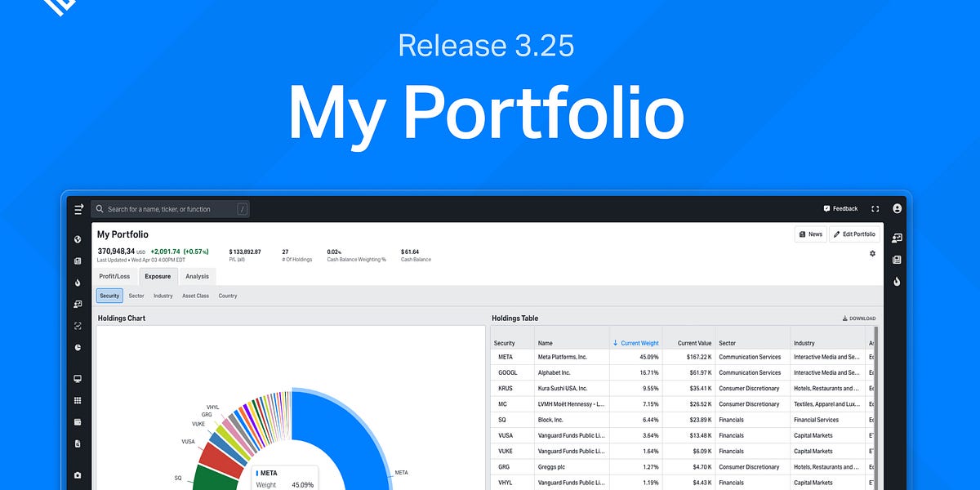Click the $167.22 K value cell
The height and width of the screenshot is (490, 980).
pos(689,357)
